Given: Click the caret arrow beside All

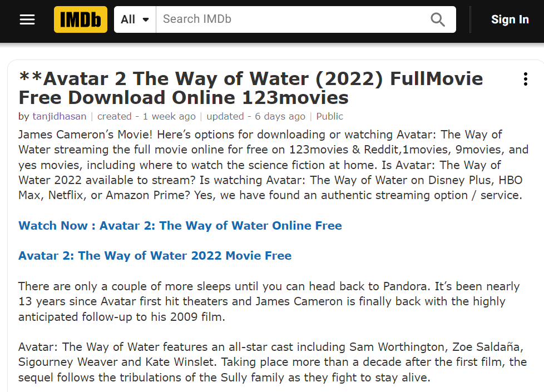Looking at the screenshot, I should 146,20.
